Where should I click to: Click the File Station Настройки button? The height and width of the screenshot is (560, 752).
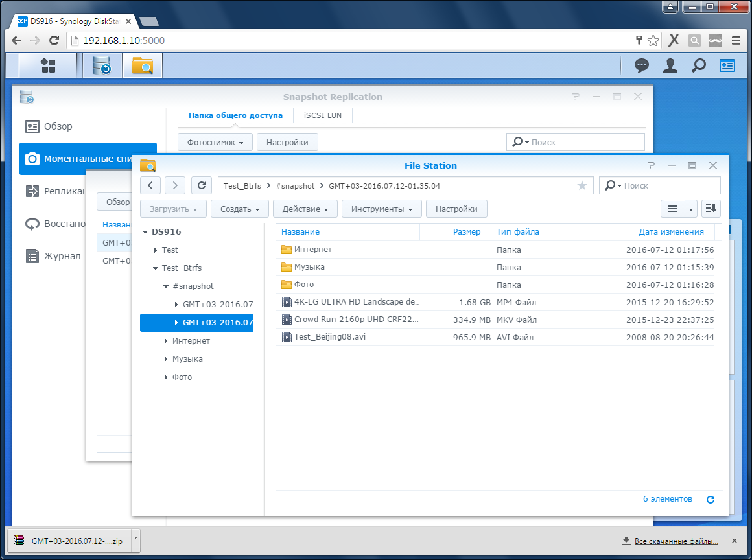pos(456,209)
